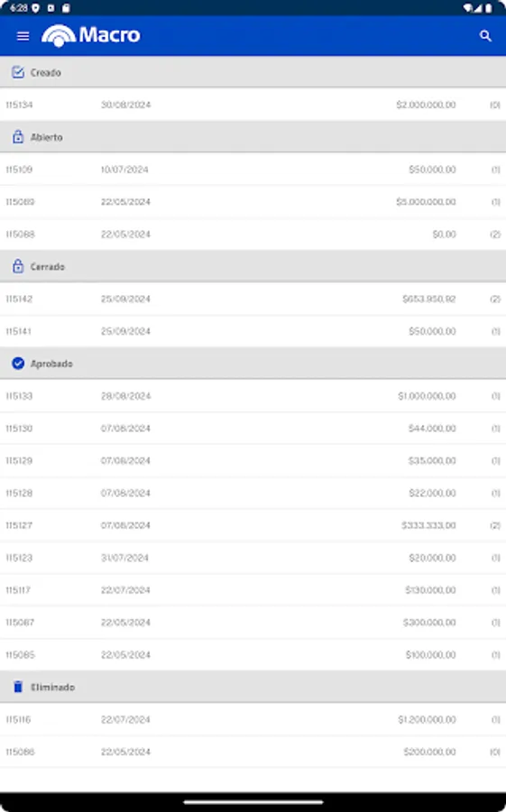The width and height of the screenshot is (506, 812).
Task: Click the Abierto open-lock icon
Action: pos(18,137)
